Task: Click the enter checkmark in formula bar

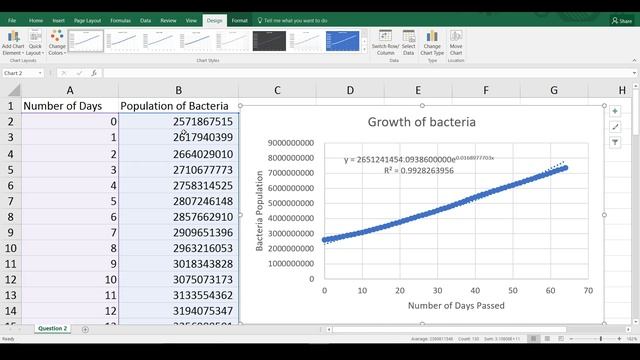Action: tap(79, 73)
